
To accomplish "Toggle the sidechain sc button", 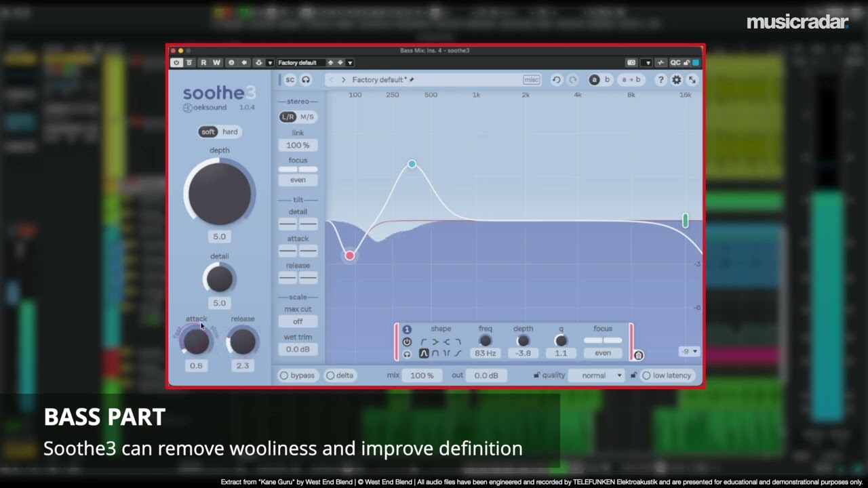I will pyautogui.click(x=290, y=80).
